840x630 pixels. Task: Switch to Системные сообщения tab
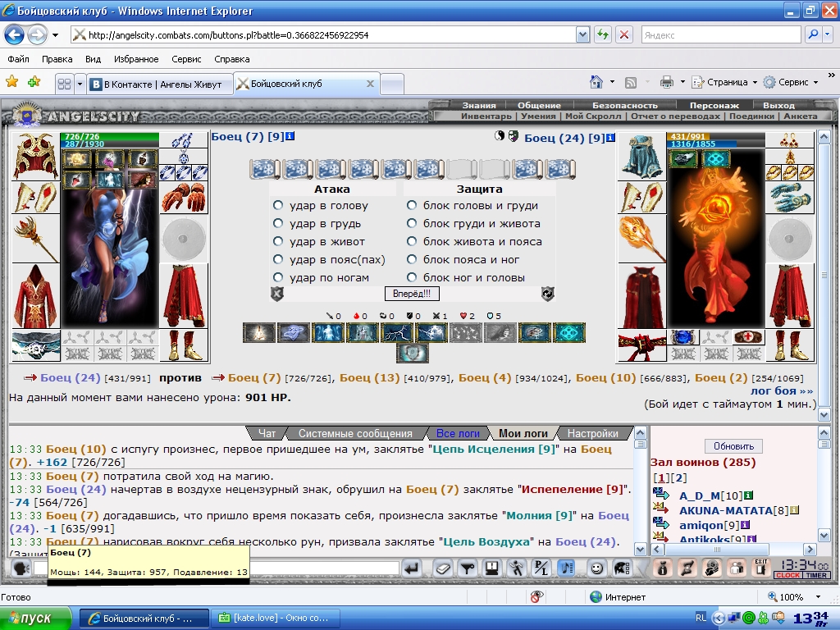pos(355,433)
